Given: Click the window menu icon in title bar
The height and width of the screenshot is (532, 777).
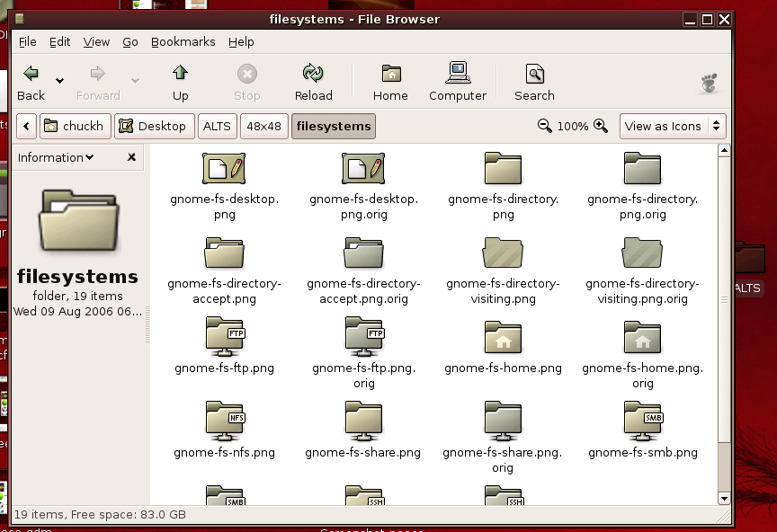Looking at the screenshot, I should pos(19,19).
